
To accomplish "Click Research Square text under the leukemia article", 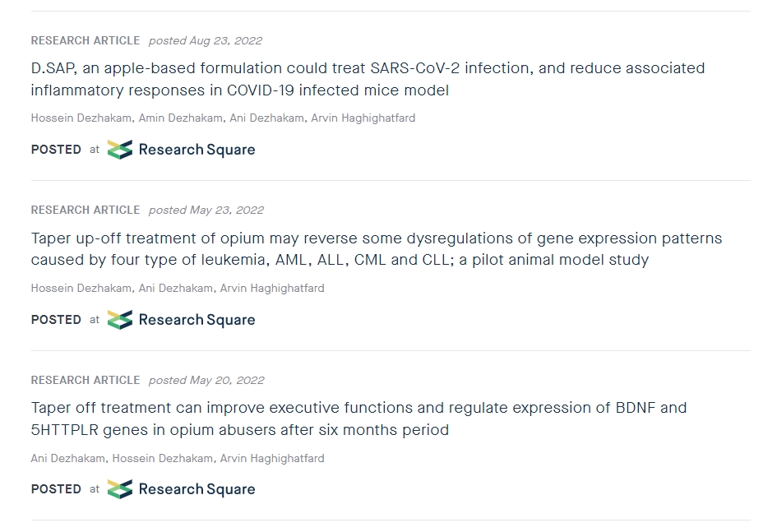I will (x=197, y=320).
